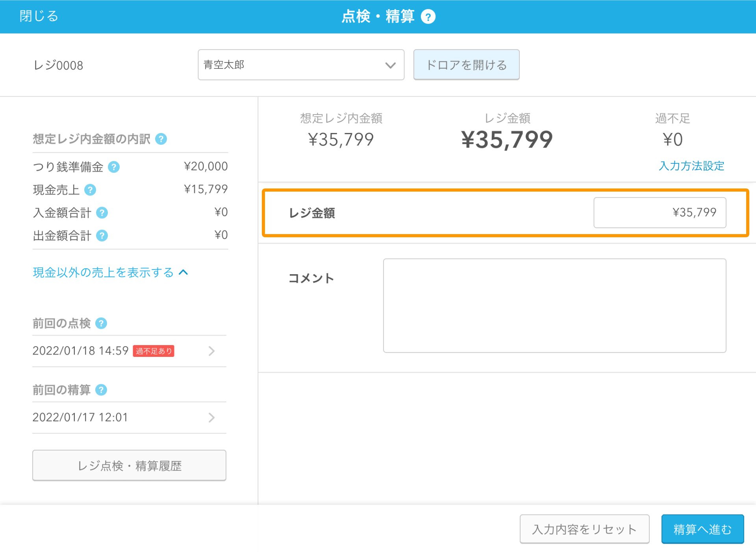Focus the レジ金額 input field

(x=660, y=212)
